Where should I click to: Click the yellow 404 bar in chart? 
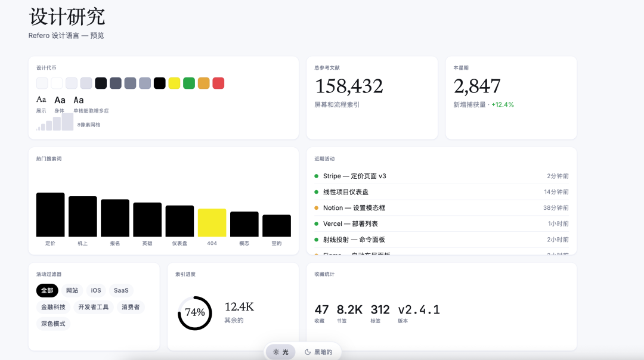(x=212, y=222)
